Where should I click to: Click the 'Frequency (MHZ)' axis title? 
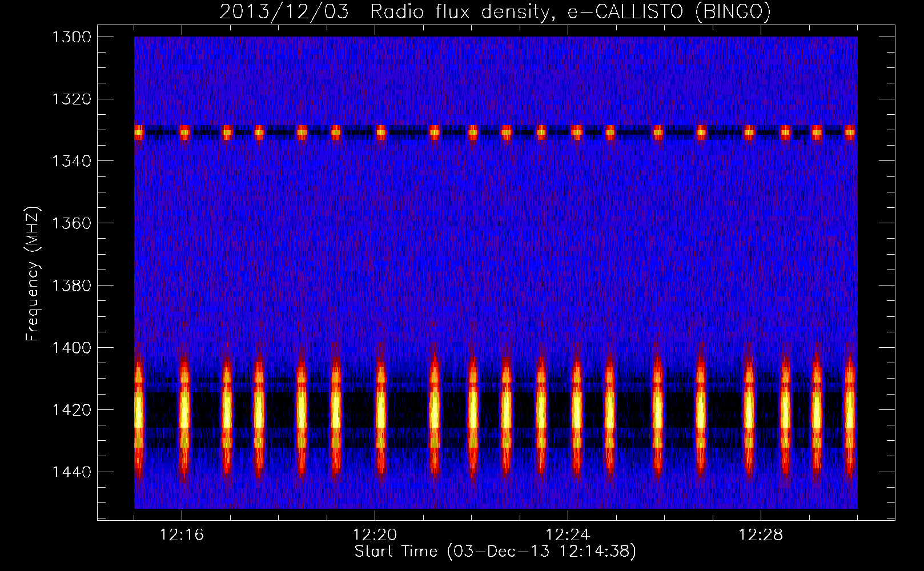pos(33,274)
